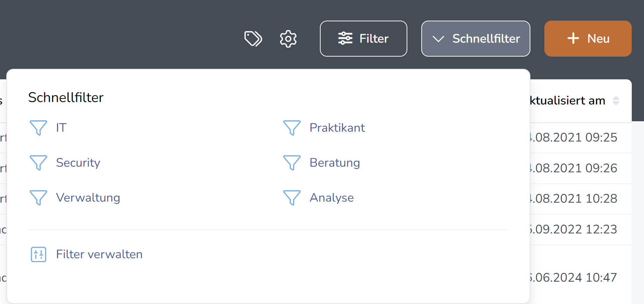This screenshot has height=304, width=644.
Task: Open the Filter verwalten link
Action: coord(99,254)
